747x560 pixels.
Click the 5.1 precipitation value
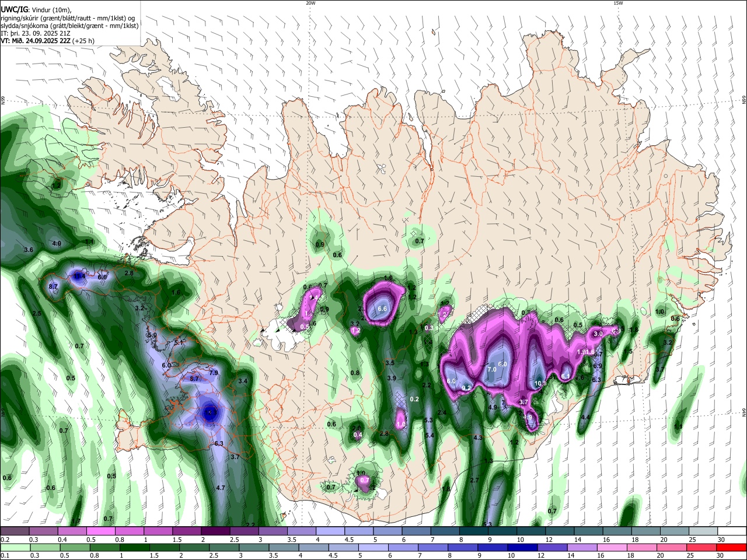tap(179, 342)
